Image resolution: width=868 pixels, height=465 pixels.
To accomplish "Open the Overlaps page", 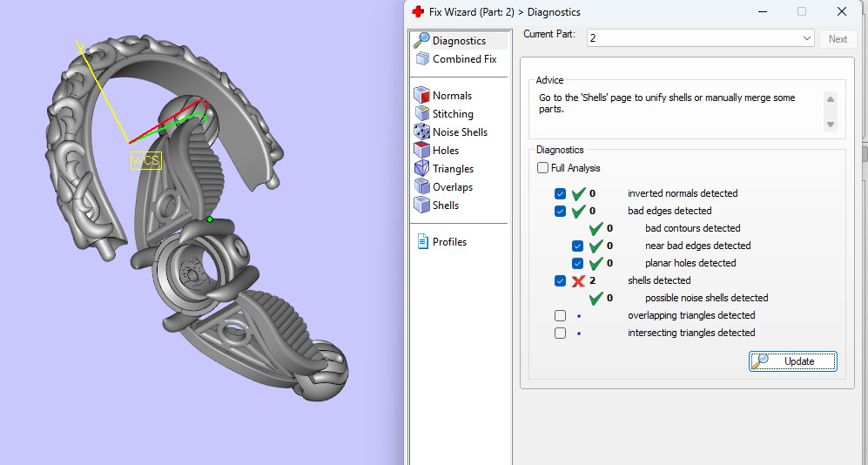I will (452, 186).
